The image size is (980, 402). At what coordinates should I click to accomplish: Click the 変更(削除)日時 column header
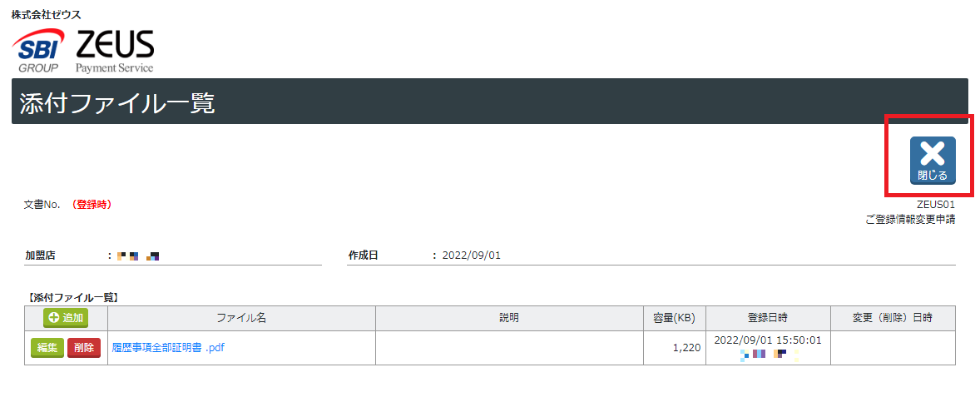click(893, 318)
